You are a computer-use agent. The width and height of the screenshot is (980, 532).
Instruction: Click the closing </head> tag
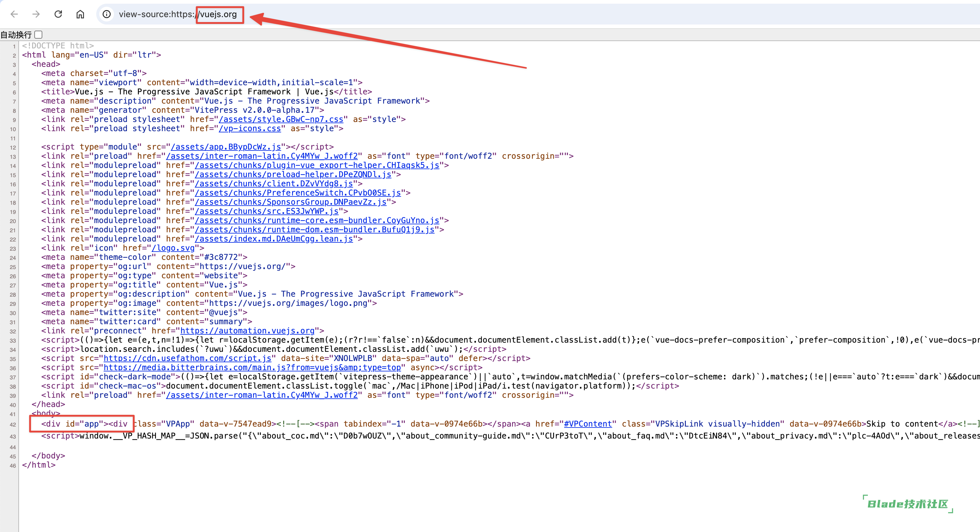pos(48,404)
